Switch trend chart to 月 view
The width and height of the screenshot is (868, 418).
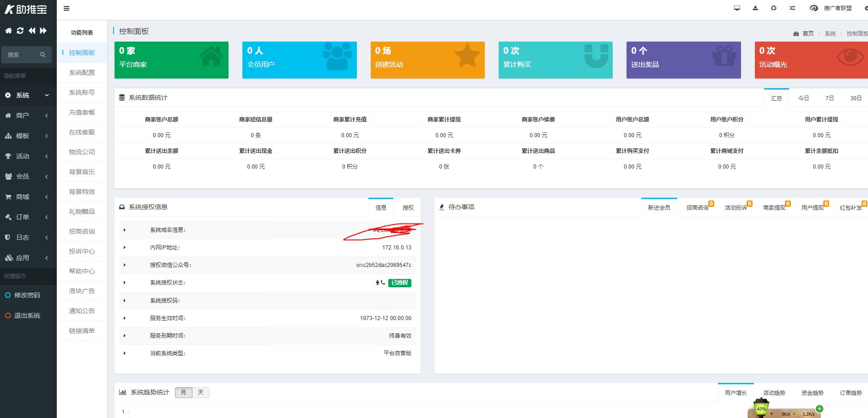pyautogui.click(x=183, y=393)
